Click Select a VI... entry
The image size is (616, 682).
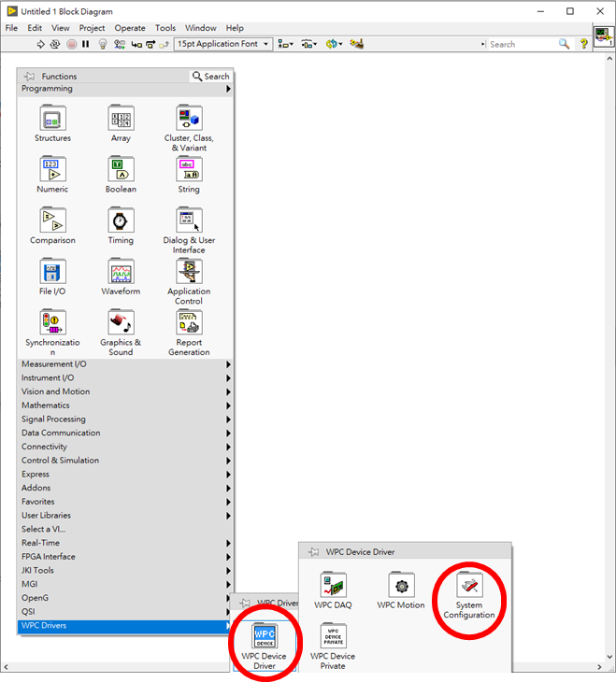click(44, 529)
